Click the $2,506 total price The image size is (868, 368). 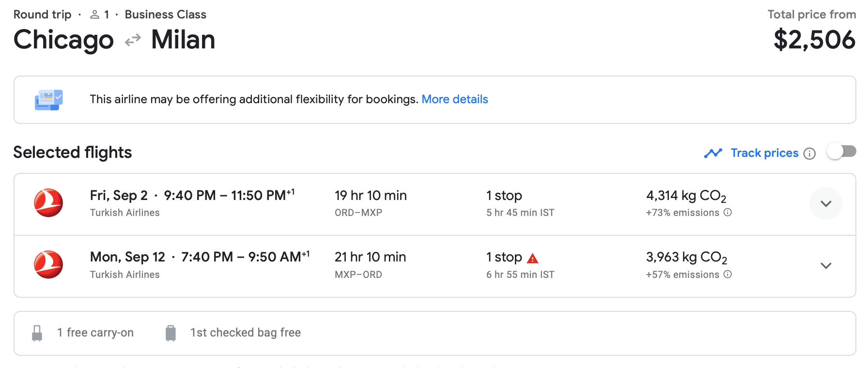(x=815, y=40)
